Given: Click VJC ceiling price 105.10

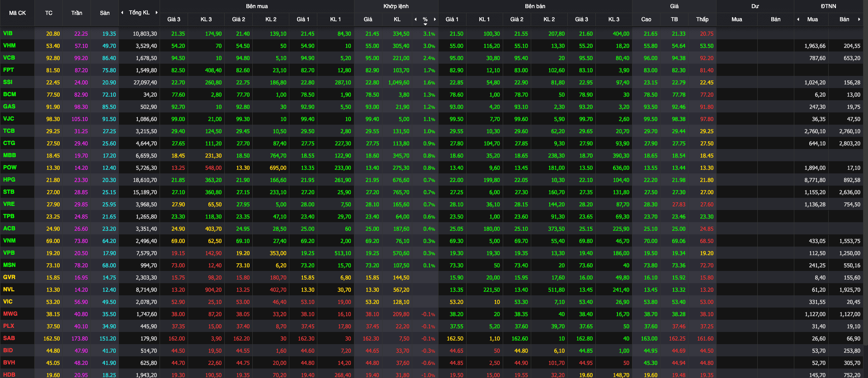Looking at the screenshot, I should [80, 119].
